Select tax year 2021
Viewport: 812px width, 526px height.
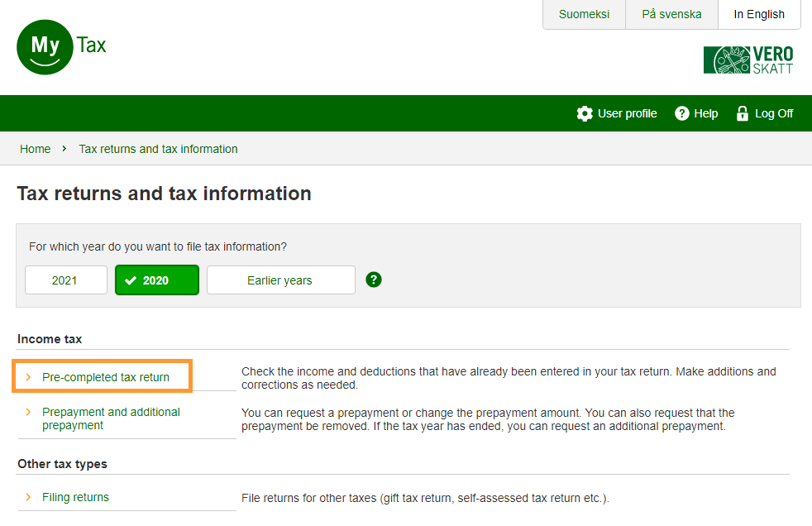[x=65, y=280]
